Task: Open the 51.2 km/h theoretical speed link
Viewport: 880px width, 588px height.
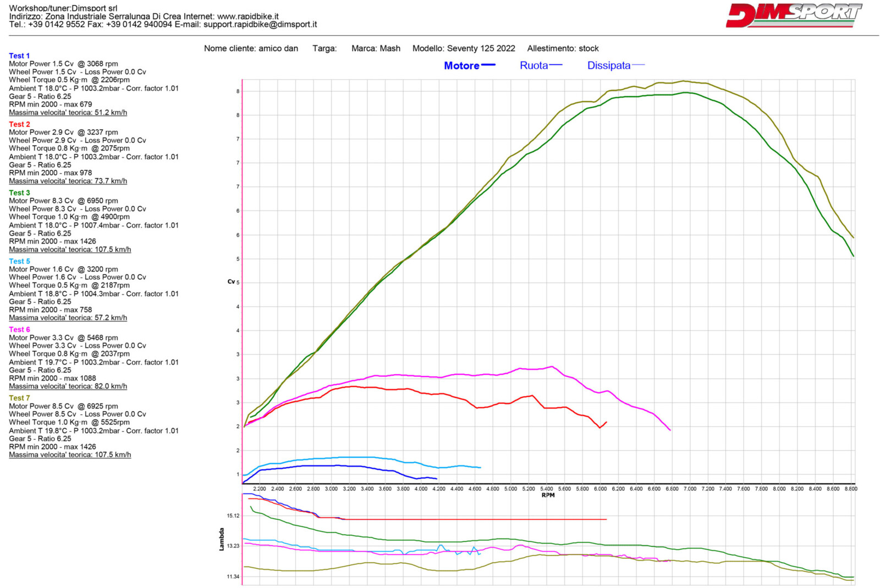Action: coord(68,113)
